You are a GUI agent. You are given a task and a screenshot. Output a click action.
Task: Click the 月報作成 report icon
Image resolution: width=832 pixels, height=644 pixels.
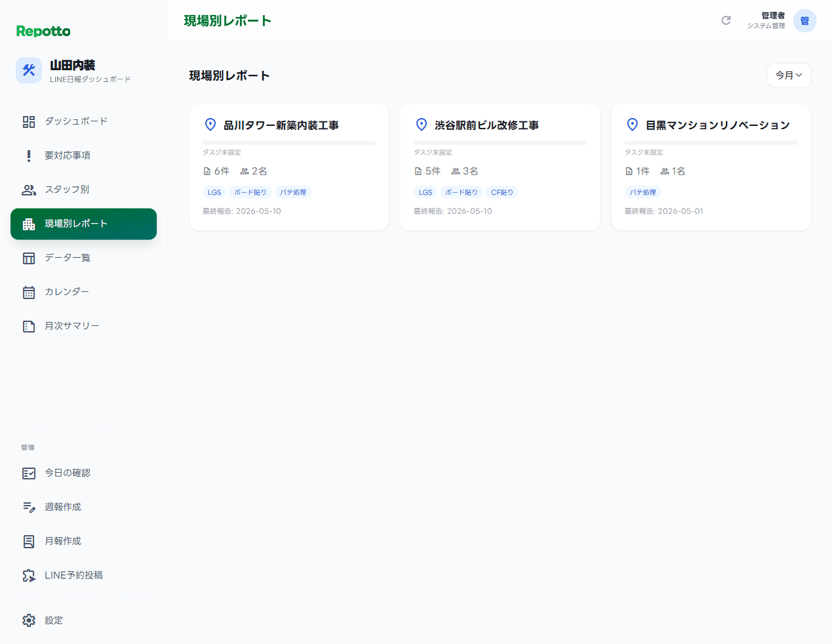(x=29, y=541)
